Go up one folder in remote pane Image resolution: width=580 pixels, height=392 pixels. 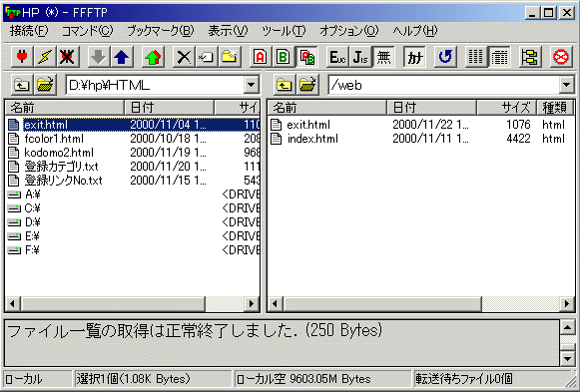pyautogui.click(x=285, y=85)
